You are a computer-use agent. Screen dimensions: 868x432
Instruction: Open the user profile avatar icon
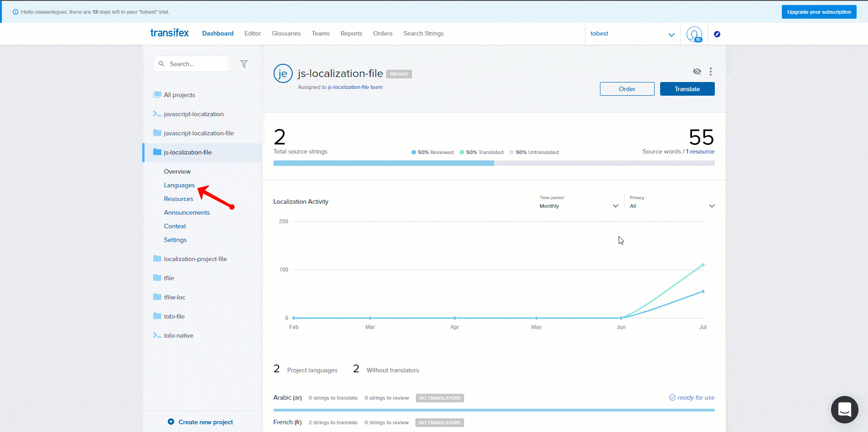(x=694, y=34)
